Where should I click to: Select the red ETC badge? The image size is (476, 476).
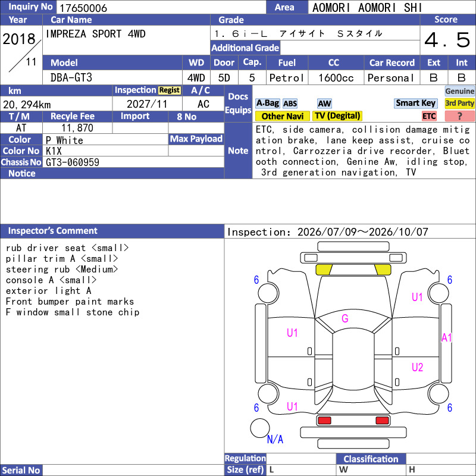click(429, 116)
